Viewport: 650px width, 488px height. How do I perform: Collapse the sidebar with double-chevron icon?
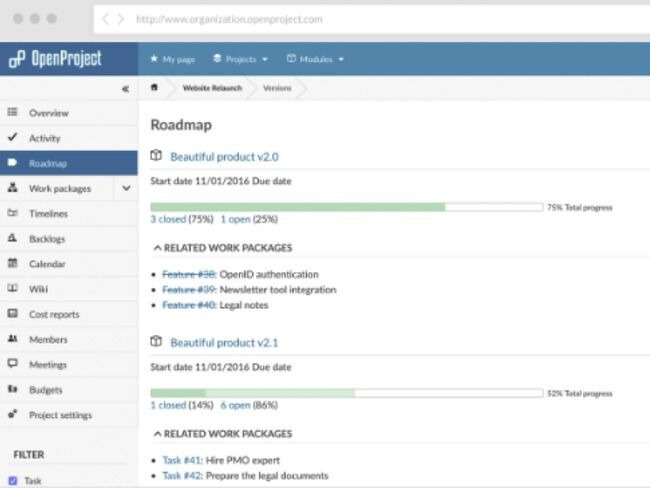click(x=125, y=89)
